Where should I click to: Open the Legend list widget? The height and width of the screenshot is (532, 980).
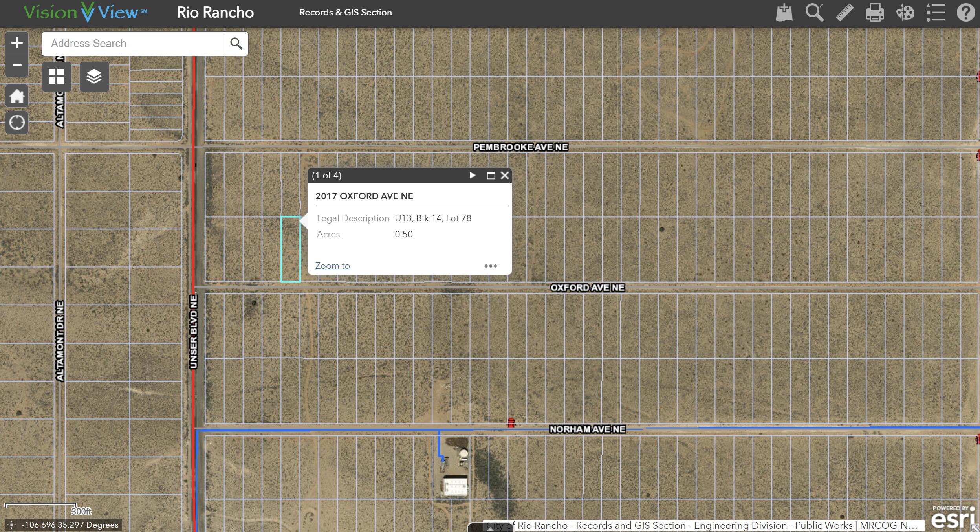click(x=935, y=13)
